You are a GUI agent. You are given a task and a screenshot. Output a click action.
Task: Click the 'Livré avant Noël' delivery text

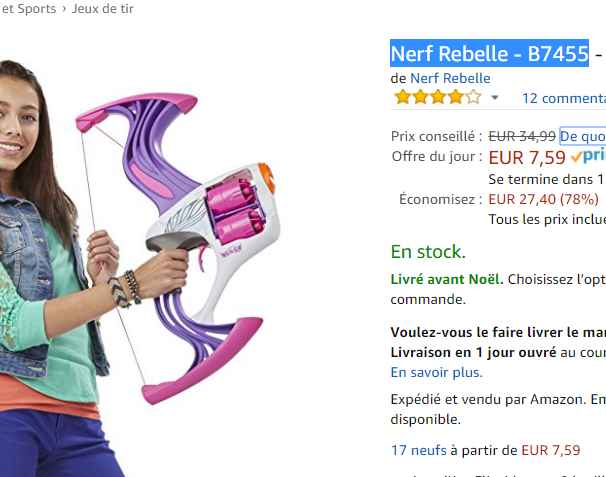coord(447,279)
